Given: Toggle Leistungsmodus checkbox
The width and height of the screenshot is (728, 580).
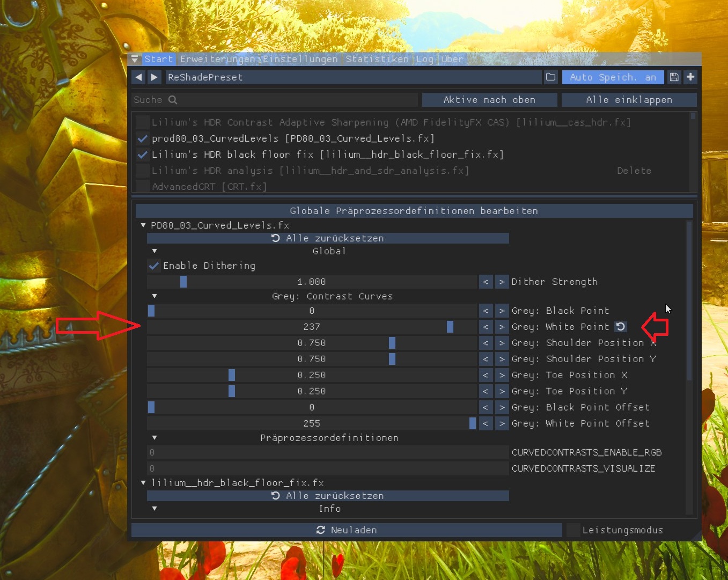Looking at the screenshot, I should pos(573,530).
